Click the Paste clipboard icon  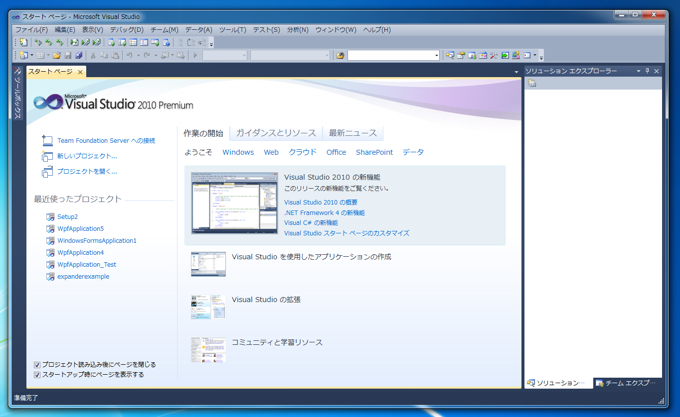115,55
